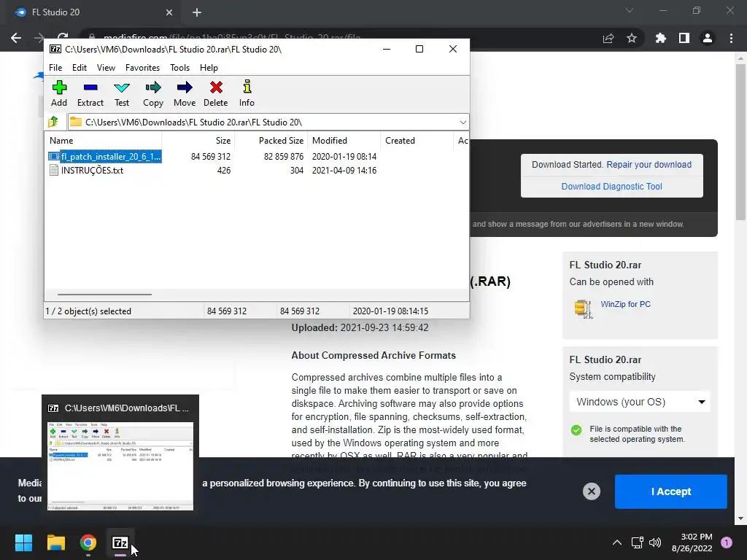Bookmark this page with the star
Image resolution: width=747 pixels, height=560 pixels.
point(632,38)
